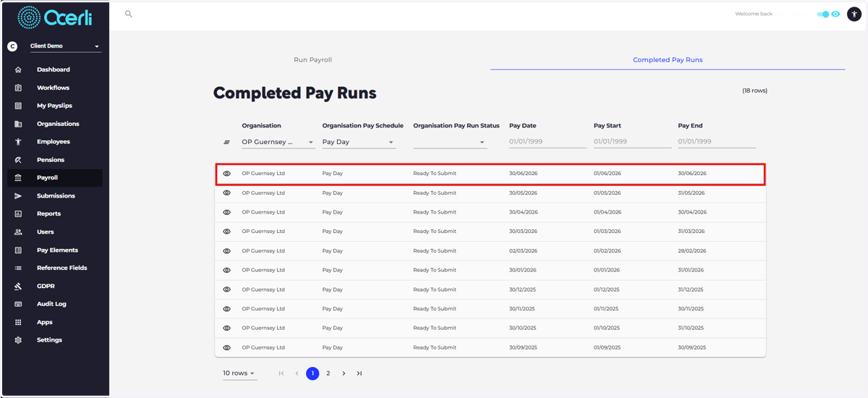Click the (18 rows) count label
868x398 pixels.
(754, 90)
